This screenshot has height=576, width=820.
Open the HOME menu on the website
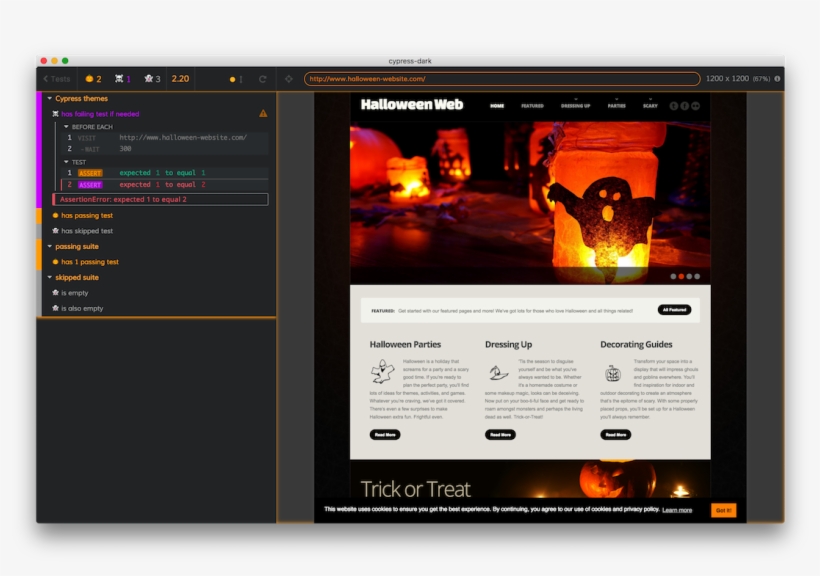[497, 106]
